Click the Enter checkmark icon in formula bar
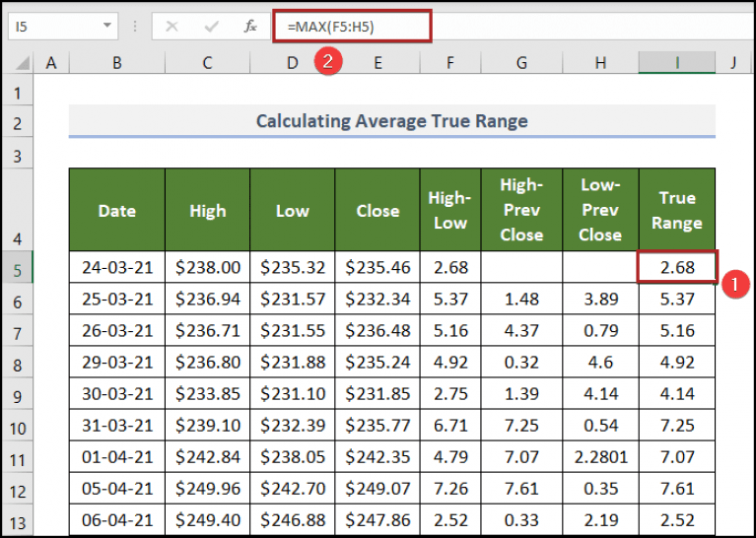This screenshot has height=538, width=756. click(212, 27)
